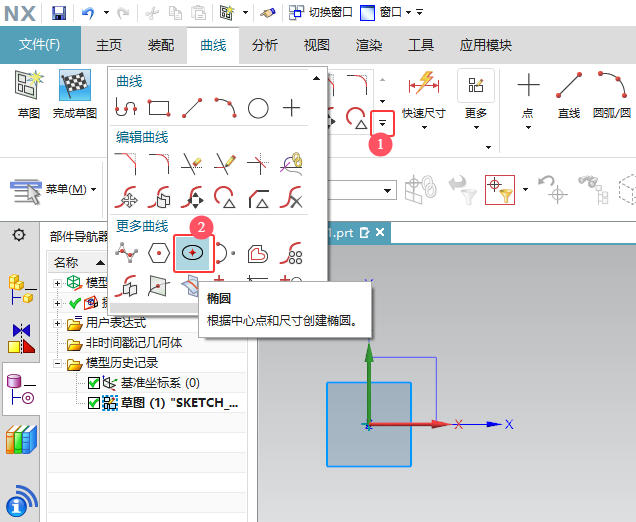Screen dimensions: 636x522
Task: Choose the Quick Trim tool under 编辑曲线
Action: (192, 163)
